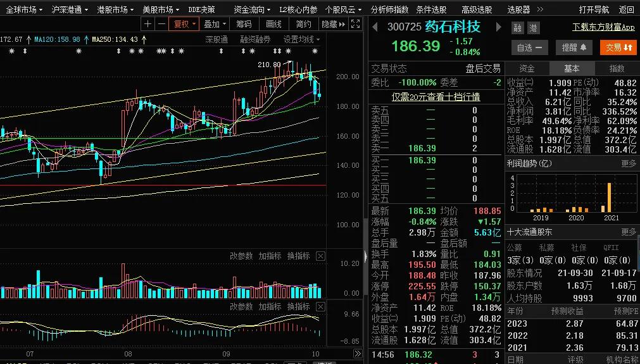The height and width of the screenshot is (364, 640).
Task: Toggle 画线 drawing tools
Action: tap(273, 24)
